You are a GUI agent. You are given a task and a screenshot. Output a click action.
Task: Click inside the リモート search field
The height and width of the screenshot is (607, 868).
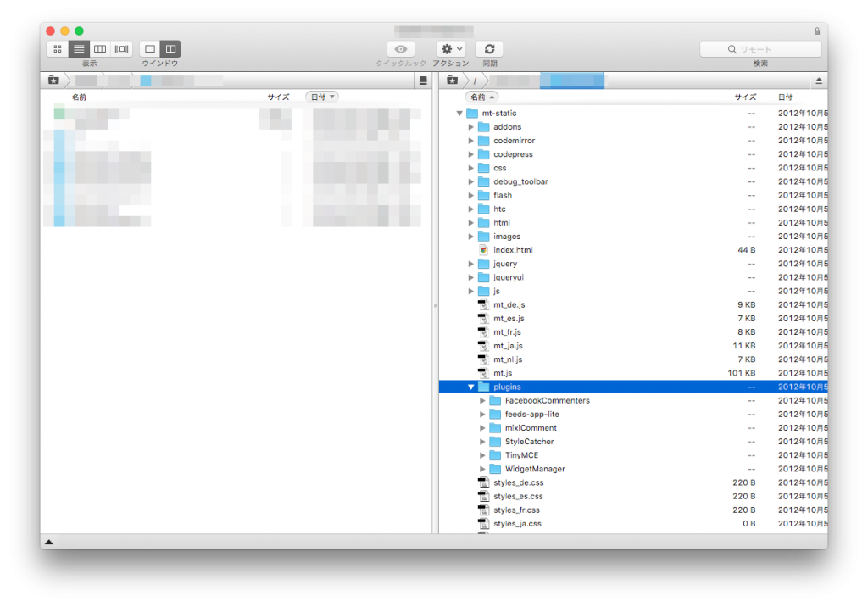tap(760, 48)
